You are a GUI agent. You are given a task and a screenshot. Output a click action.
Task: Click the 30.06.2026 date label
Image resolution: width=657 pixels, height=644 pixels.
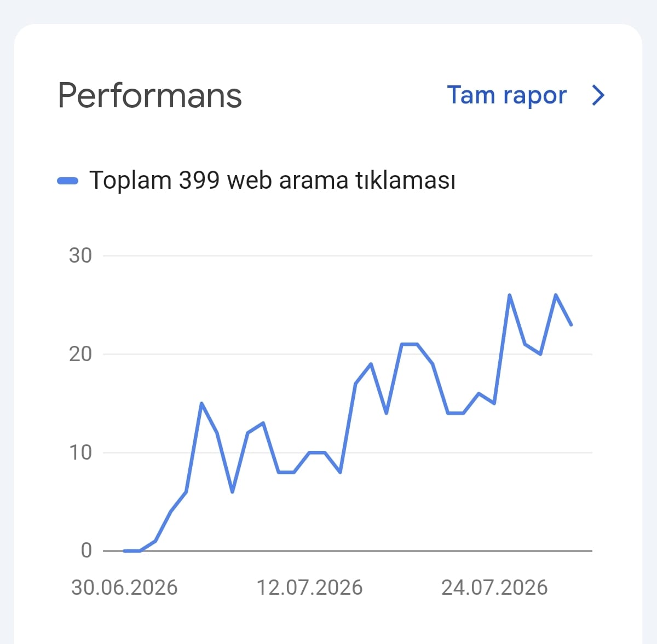tap(124, 588)
